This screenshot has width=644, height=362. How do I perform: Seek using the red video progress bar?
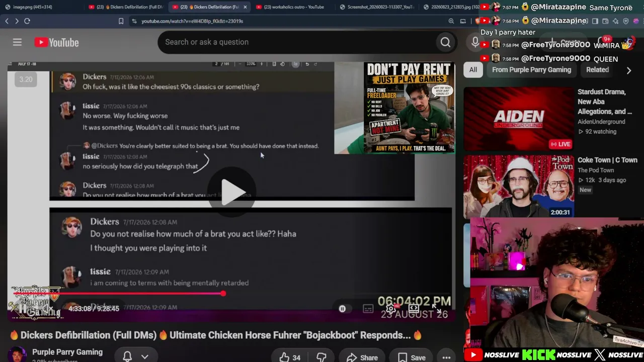click(118, 294)
